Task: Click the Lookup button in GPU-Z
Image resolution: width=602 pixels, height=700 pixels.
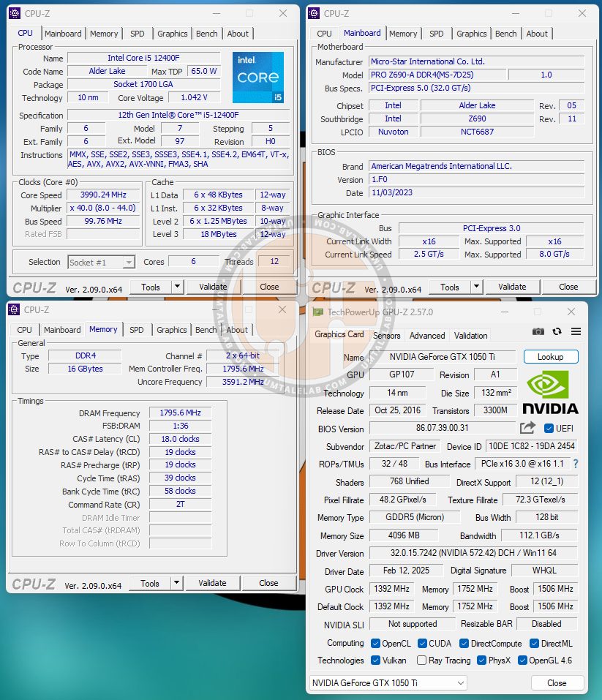Action: 551,357
